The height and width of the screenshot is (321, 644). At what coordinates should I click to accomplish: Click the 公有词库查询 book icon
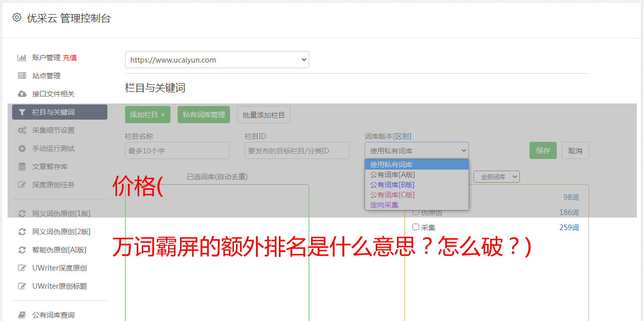click(x=22, y=315)
